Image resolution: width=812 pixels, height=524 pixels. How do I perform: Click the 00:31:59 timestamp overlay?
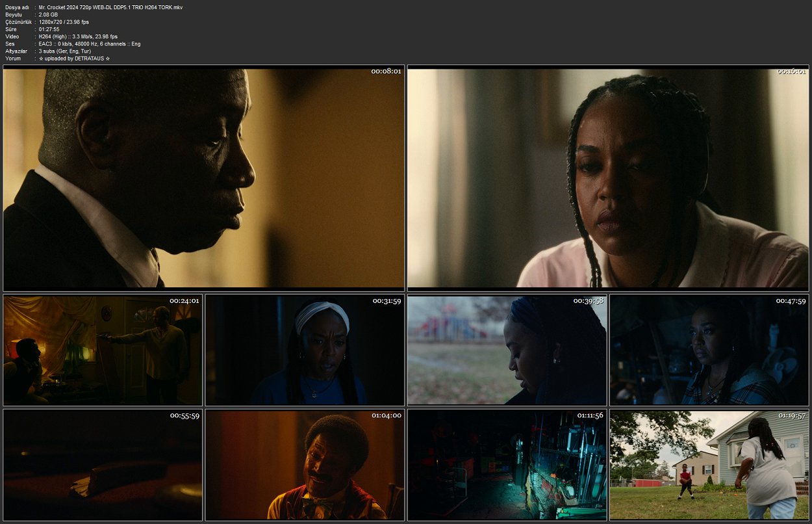click(x=387, y=301)
